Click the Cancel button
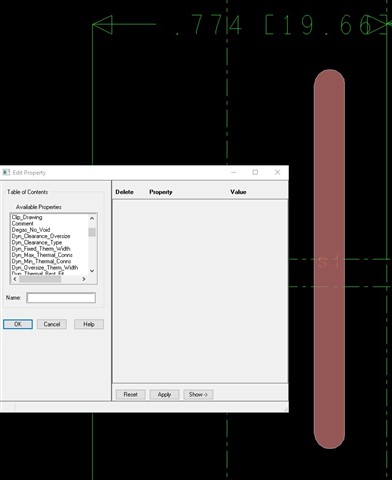Image resolution: width=392 pixels, height=480 pixels. (52, 324)
